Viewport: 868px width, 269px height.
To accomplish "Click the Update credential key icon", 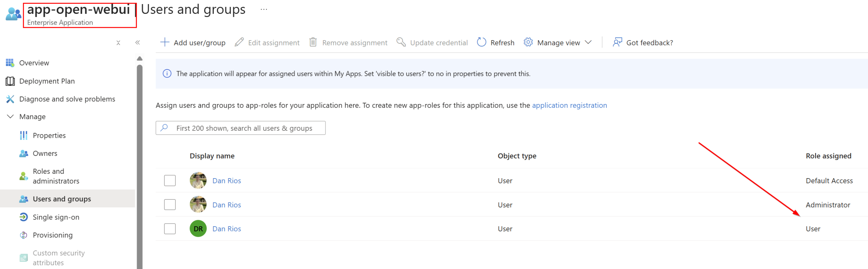I will click(401, 42).
